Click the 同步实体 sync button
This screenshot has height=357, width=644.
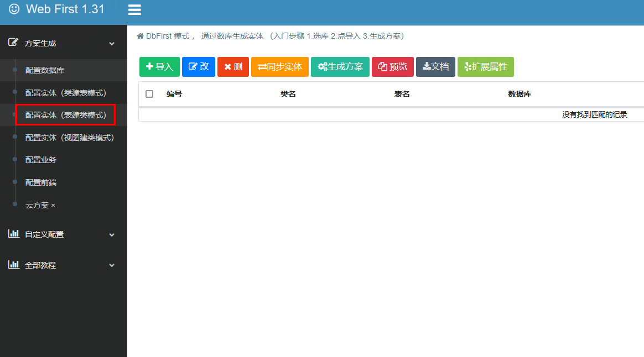[x=280, y=67]
